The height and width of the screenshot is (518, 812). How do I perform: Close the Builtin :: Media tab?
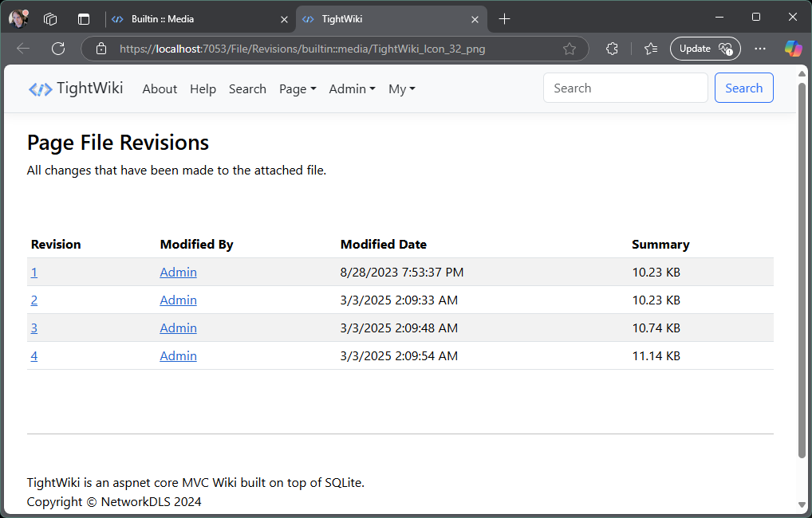pyautogui.click(x=284, y=19)
